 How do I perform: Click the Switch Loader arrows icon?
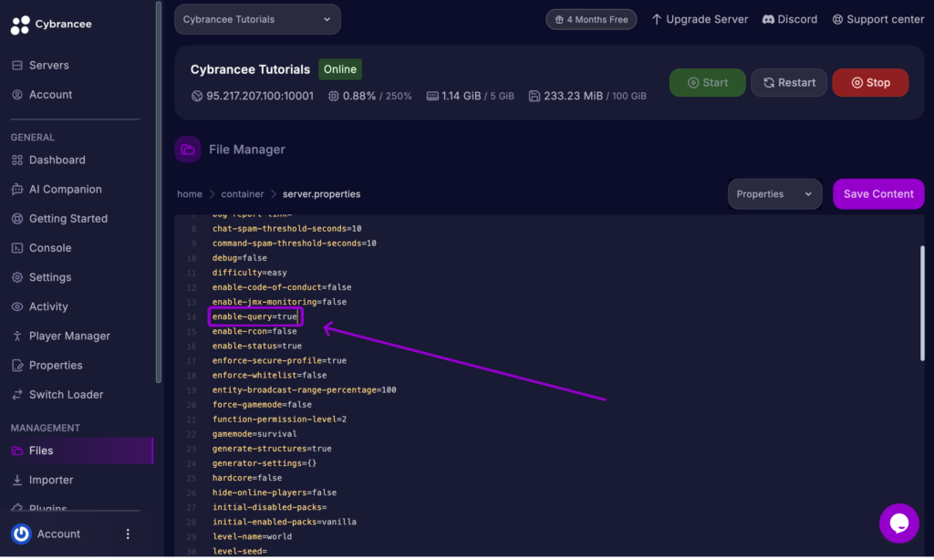tap(17, 394)
